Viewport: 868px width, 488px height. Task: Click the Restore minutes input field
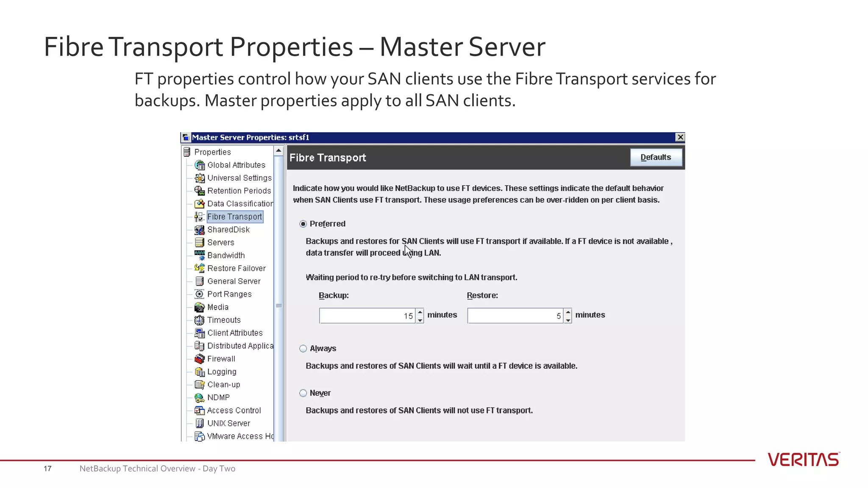(515, 316)
